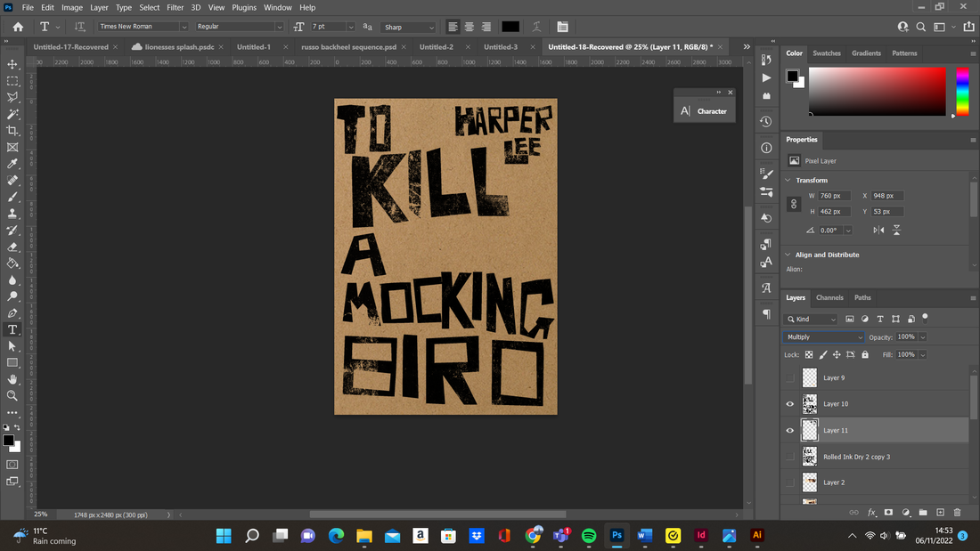
Task: Click the Create warped text icon
Action: (x=536, y=27)
